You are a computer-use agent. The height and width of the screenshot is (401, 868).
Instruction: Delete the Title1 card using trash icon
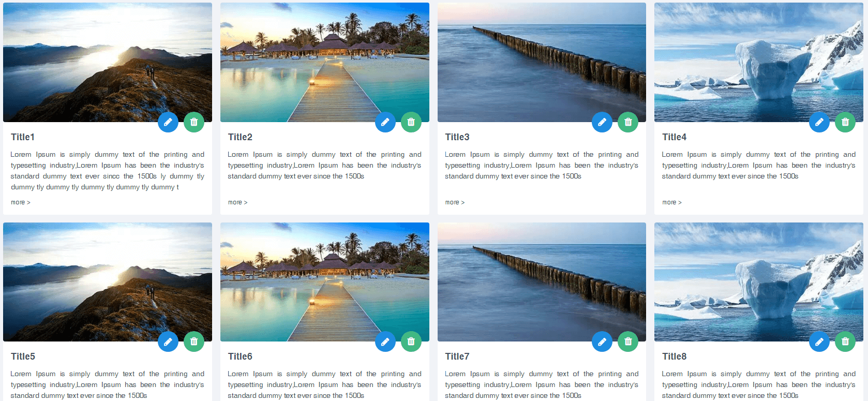(x=194, y=122)
